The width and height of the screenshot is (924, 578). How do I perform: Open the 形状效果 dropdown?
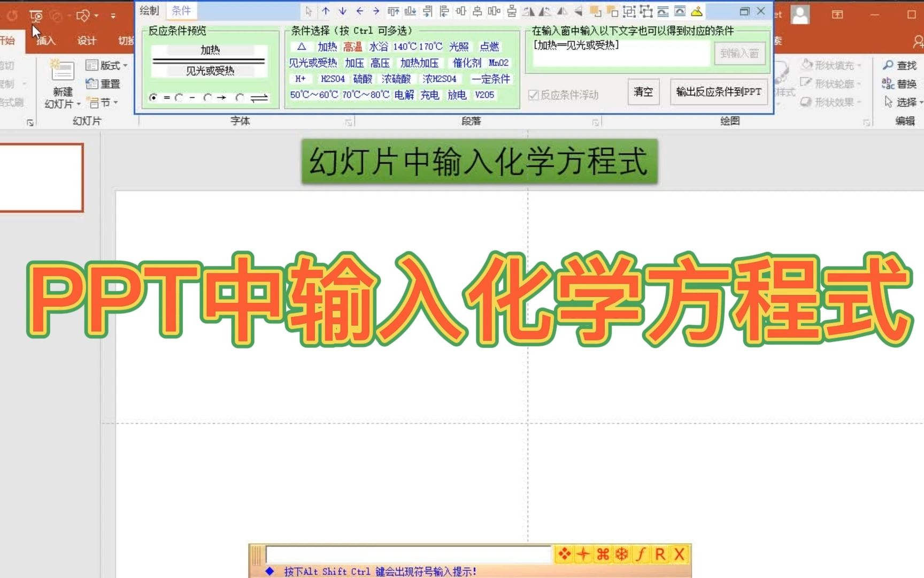pos(830,102)
